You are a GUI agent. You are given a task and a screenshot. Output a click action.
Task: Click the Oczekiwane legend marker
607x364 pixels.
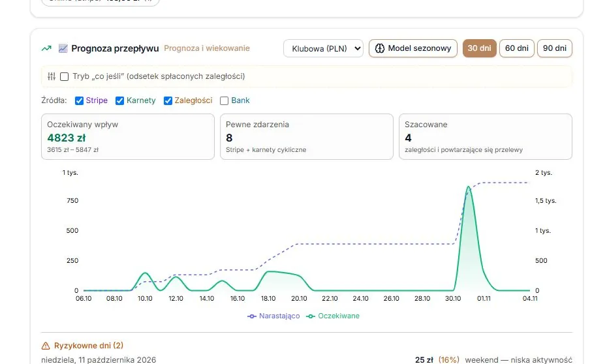click(x=311, y=316)
